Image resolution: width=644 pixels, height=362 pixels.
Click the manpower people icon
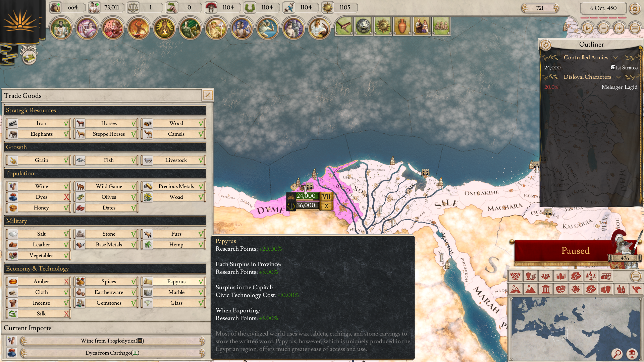coord(94,7)
